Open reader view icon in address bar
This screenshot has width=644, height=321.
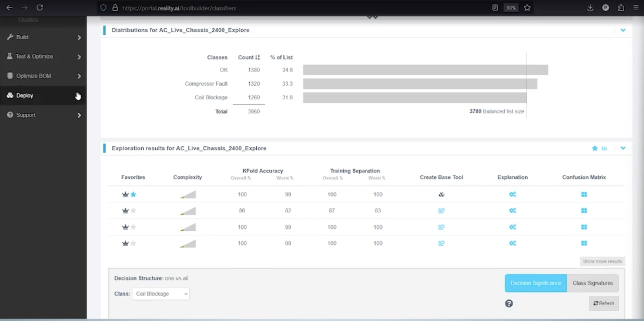[x=495, y=8]
